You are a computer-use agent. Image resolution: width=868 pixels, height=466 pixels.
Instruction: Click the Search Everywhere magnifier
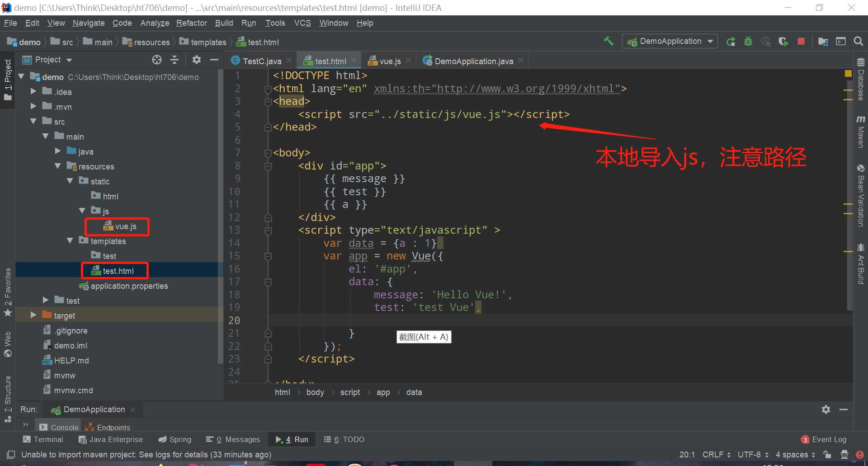tap(858, 42)
